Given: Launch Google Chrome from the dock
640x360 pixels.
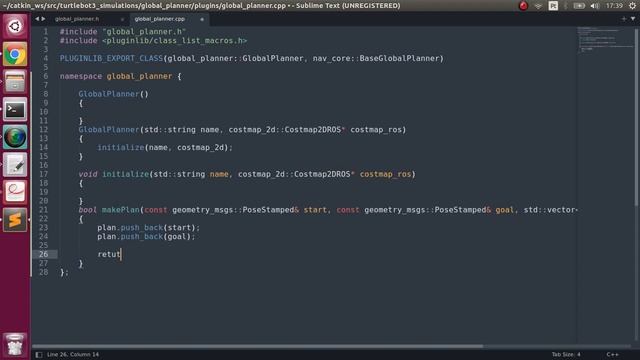Looking at the screenshot, I should click(15, 54).
